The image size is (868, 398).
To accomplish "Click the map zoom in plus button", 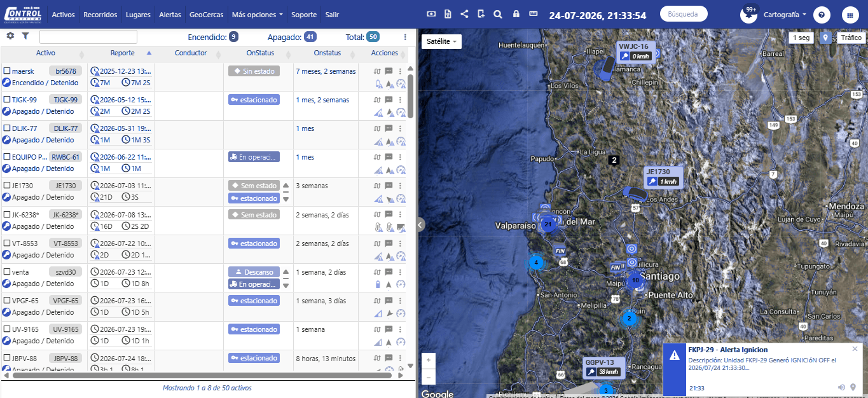I will coord(429,360).
